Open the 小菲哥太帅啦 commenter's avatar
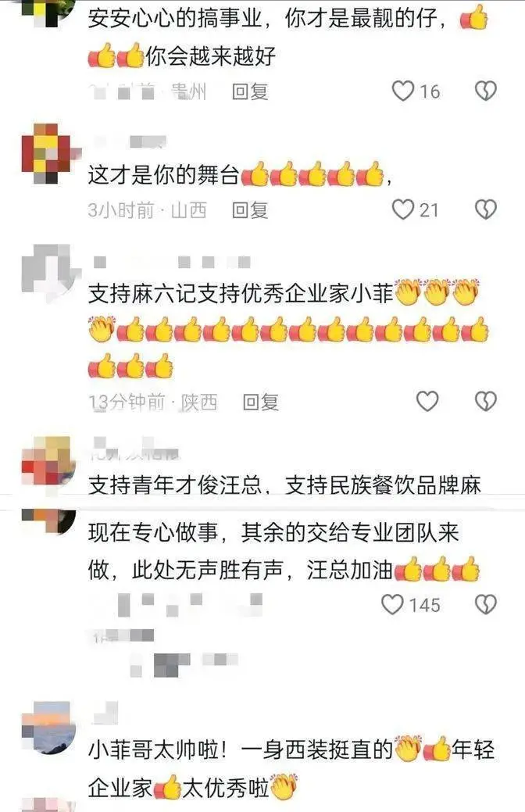Screen dimensions: 525x812 click(x=48, y=728)
